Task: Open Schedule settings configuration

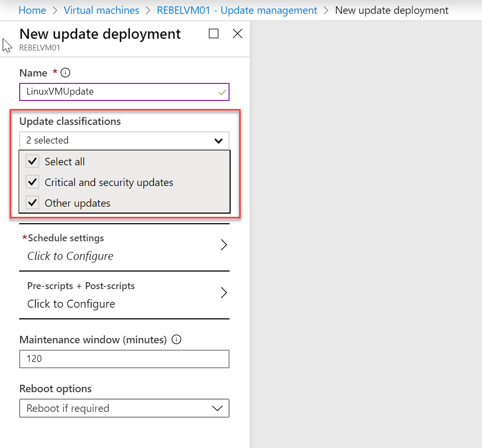Action: (x=124, y=247)
